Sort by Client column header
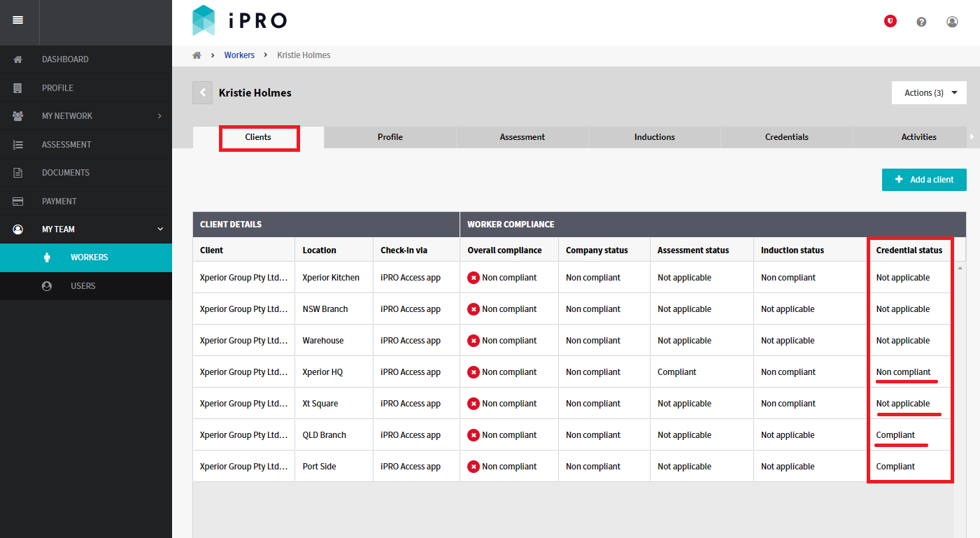Viewport: 980px width, 538px height. pos(244,250)
